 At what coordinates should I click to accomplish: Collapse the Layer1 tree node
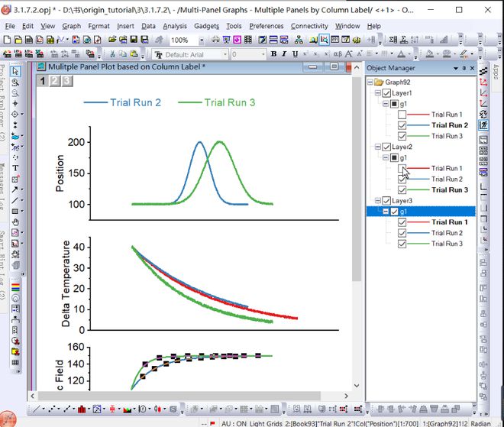pos(378,93)
